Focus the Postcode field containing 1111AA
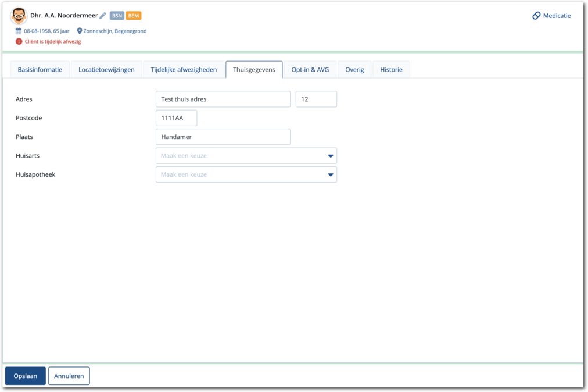 pyautogui.click(x=176, y=118)
